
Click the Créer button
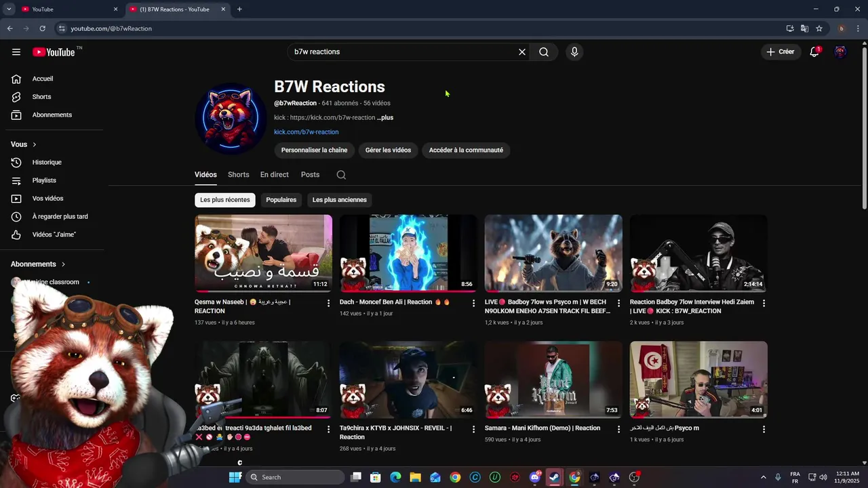[780, 52]
